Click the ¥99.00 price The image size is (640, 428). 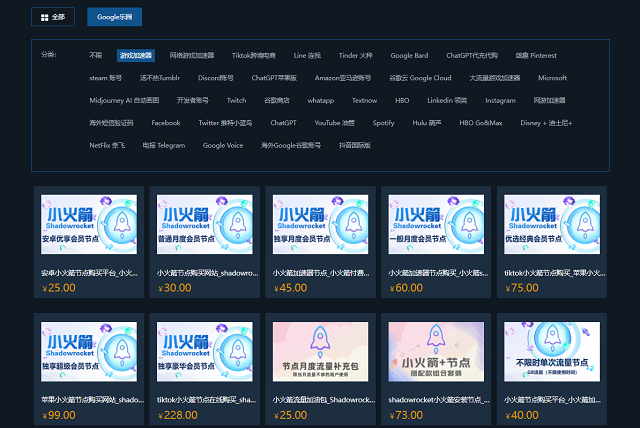tap(59, 415)
